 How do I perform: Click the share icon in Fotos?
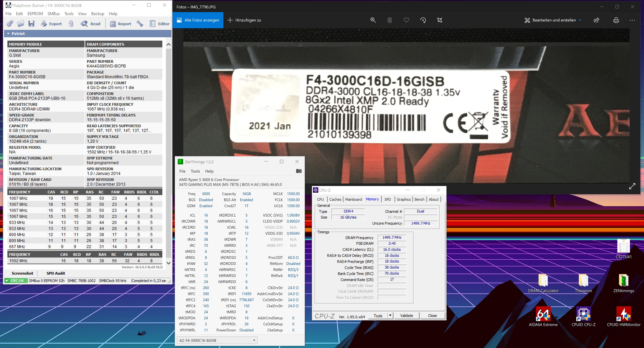(x=597, y=20)
